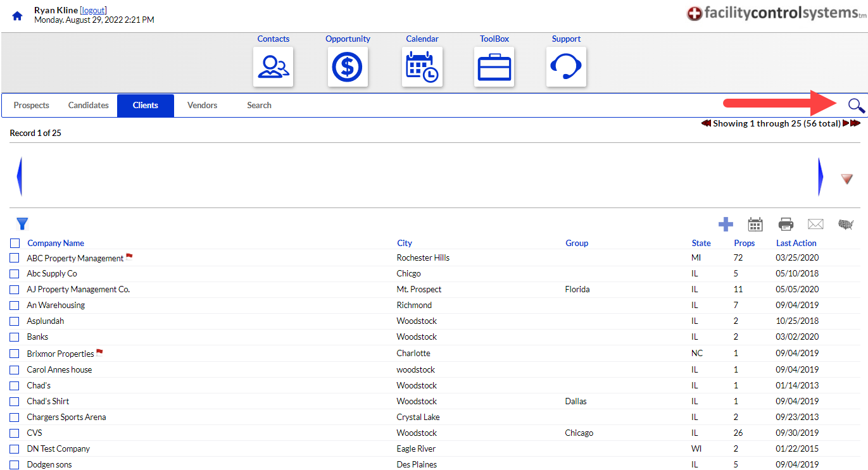
Task: Click the printer icon
Action: tap(786, 224)
